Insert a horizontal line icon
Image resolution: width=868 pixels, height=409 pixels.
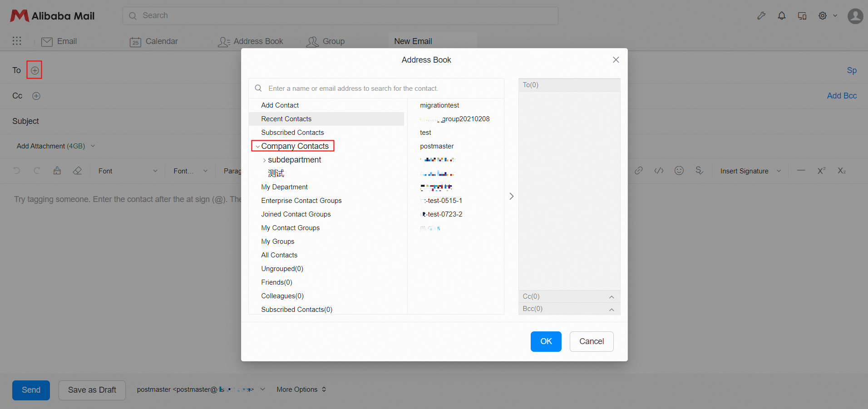pos(801,171)
